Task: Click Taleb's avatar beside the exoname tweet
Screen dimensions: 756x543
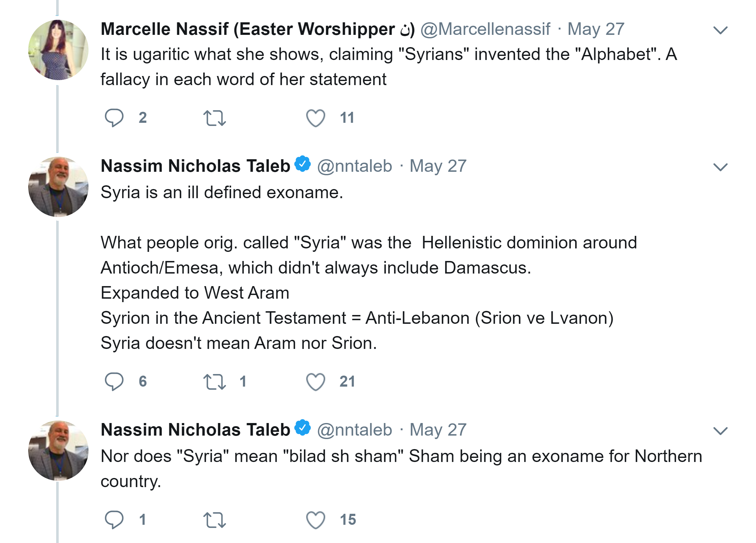Action: (x=58, y=187)
